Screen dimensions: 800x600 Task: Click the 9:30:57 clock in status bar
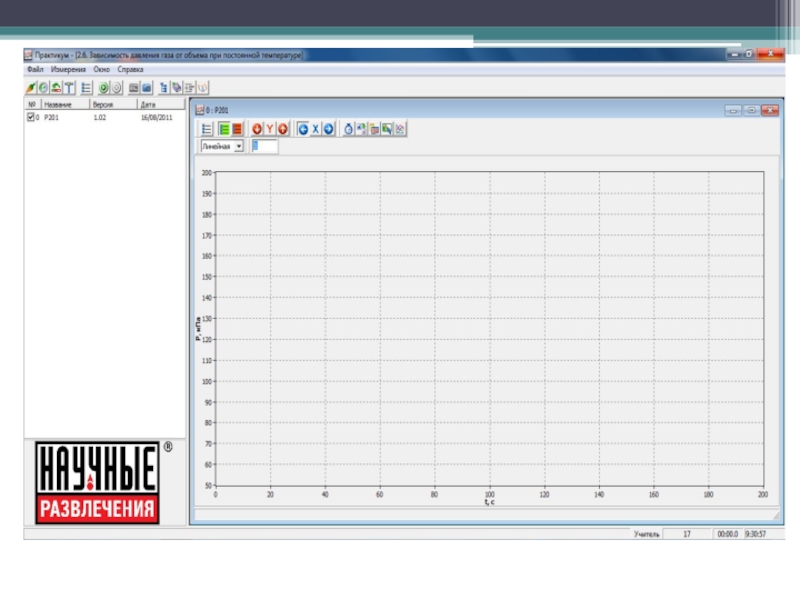[755, 534]
